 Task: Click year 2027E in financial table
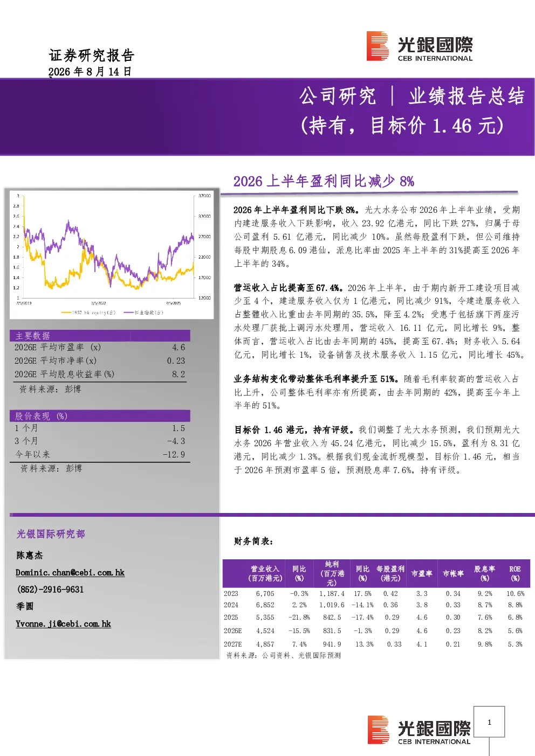click(233, 644)
